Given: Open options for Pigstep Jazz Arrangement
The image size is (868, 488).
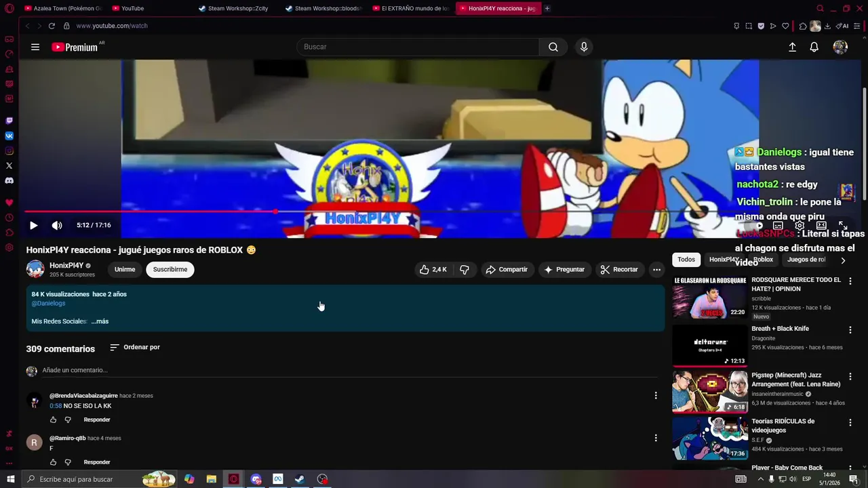Looking at the screenshot, I should tap(850, 377).
